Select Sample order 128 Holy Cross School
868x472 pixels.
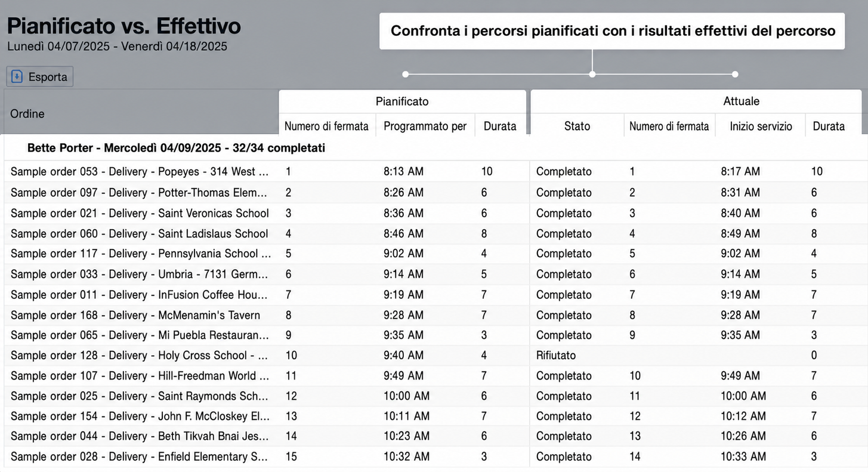(x=139, y=356)
